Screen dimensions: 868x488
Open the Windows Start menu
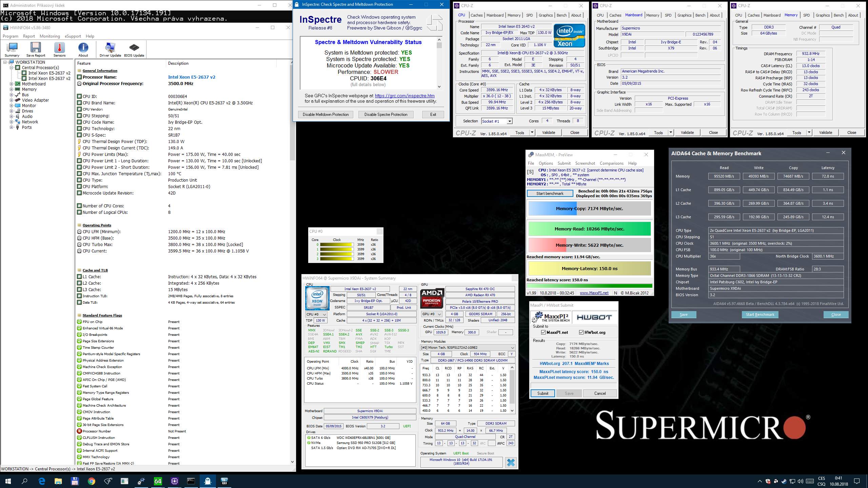tap(8, 481)
